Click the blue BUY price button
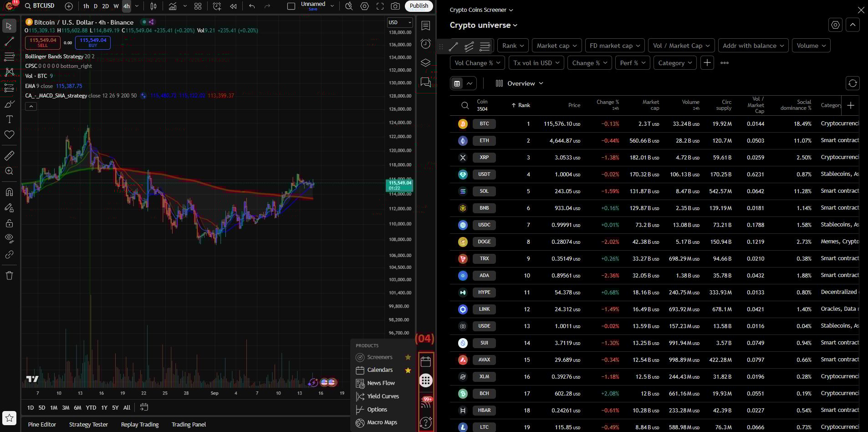The width and height of the screenshot is (868, 432). (93, 42)
